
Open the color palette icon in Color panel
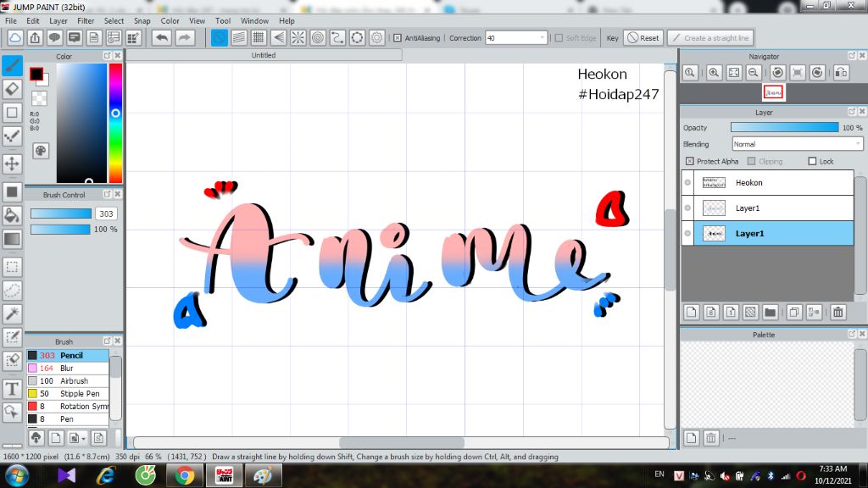(41, 151)
